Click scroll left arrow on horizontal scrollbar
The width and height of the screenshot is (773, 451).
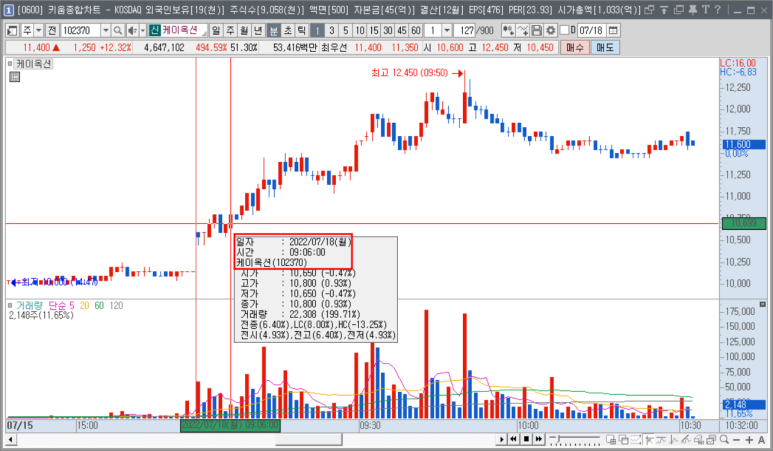pyautogui.click(x=10, y=439)
